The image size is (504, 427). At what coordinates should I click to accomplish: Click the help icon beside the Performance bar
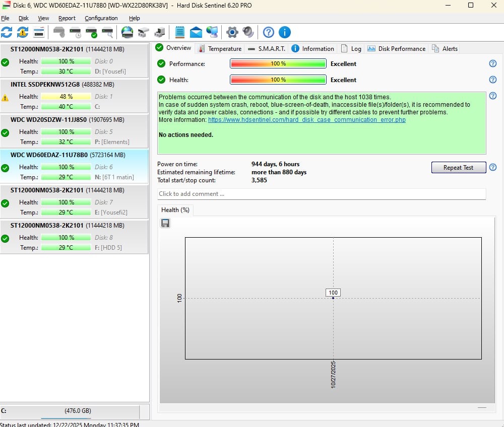click(x=493, y=63)
